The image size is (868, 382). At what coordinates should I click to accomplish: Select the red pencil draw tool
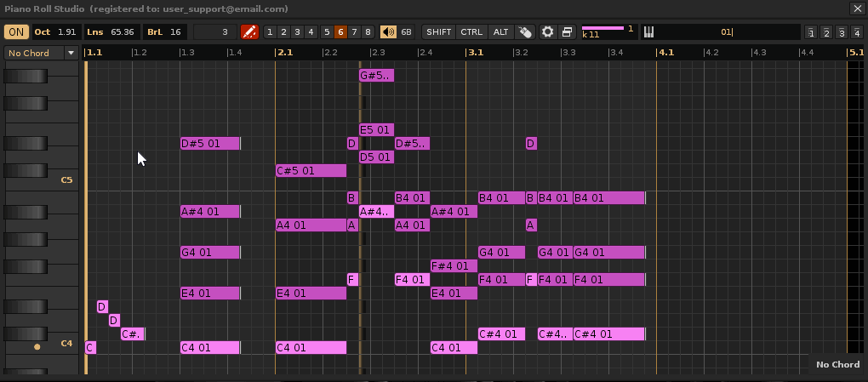click(x=249, y=32)
